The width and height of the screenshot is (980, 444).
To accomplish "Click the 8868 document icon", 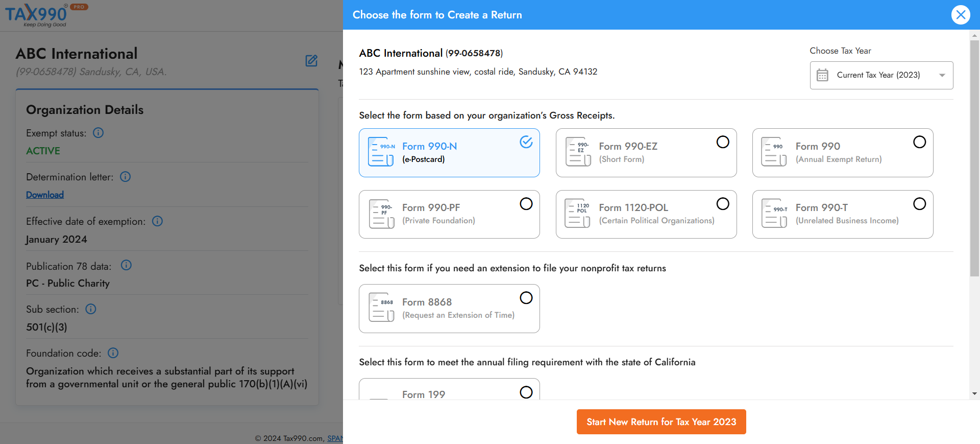I will click(381, 307).
